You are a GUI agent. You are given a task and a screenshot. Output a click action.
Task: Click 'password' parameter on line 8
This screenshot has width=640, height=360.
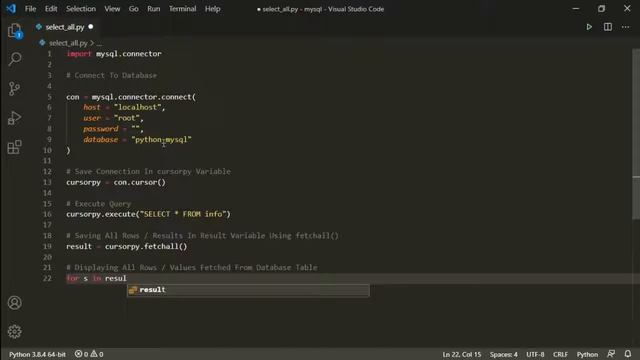click(101, 129)
